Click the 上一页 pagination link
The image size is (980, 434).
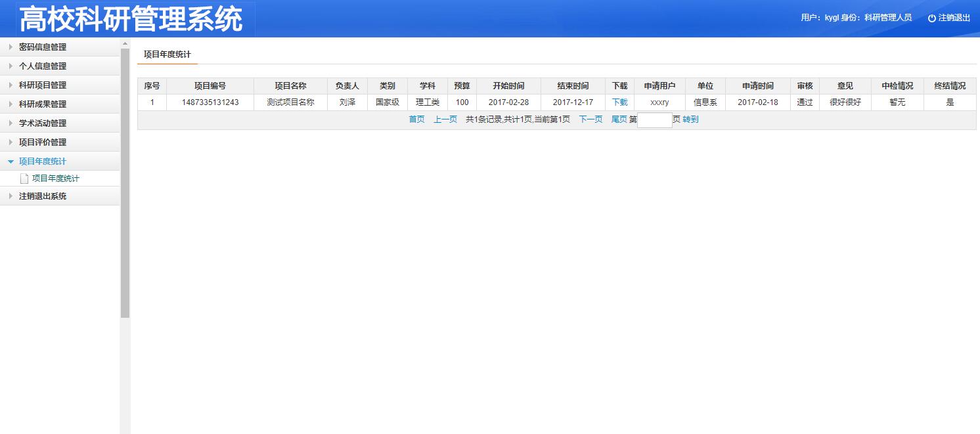coord(445,119)
